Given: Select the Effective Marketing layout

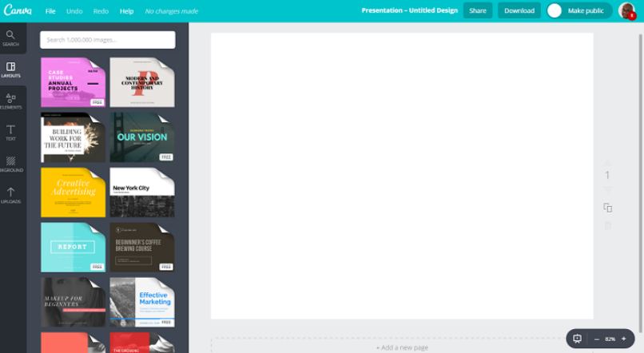Looking at the screenshot, I should click(x=142, y=302).
